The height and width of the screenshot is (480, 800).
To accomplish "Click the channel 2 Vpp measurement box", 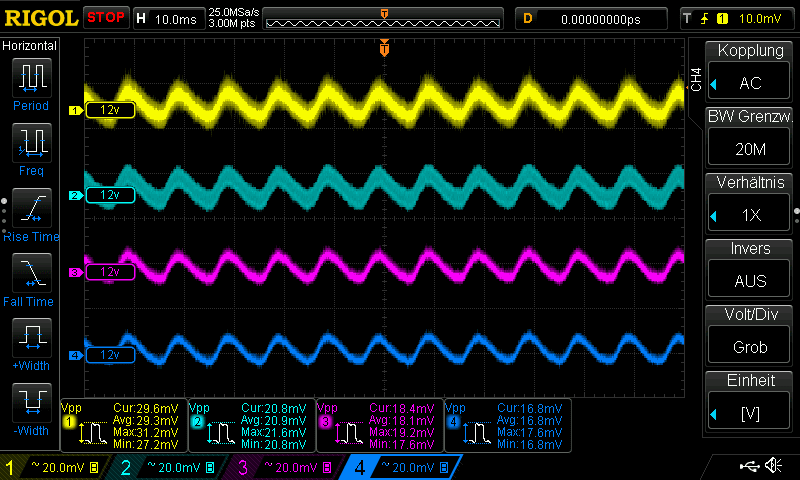I will point(252,425).
